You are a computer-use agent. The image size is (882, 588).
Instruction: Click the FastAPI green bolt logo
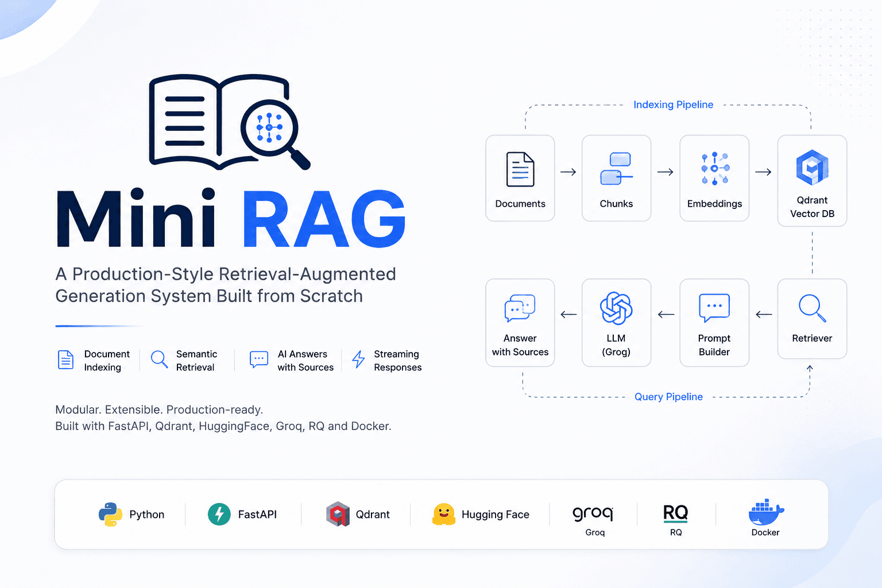pyautogui.click(x=219, y=514)
